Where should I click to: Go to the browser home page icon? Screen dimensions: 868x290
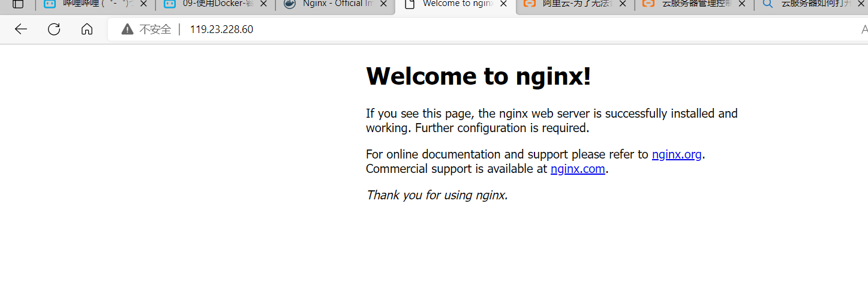87,29
